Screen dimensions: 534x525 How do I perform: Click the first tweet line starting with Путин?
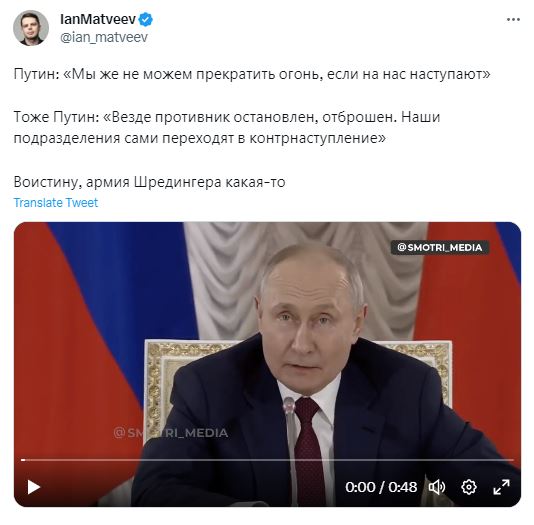click(252, 74)
